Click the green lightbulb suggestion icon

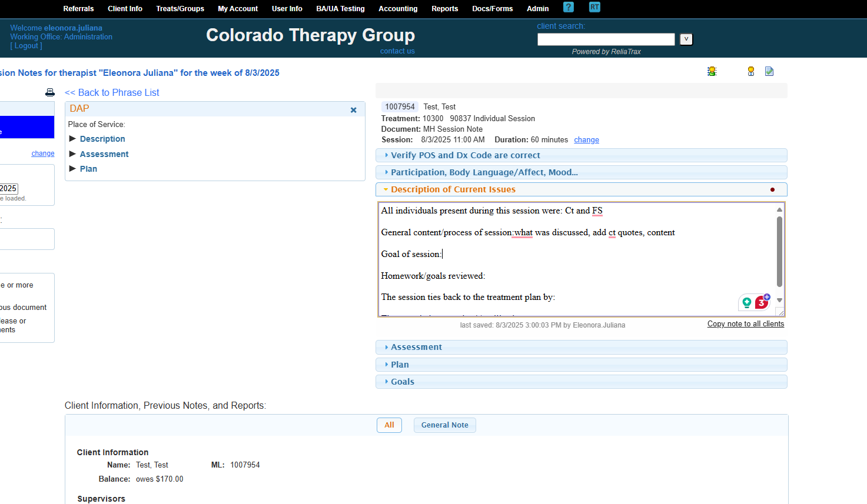click(746, 302)
